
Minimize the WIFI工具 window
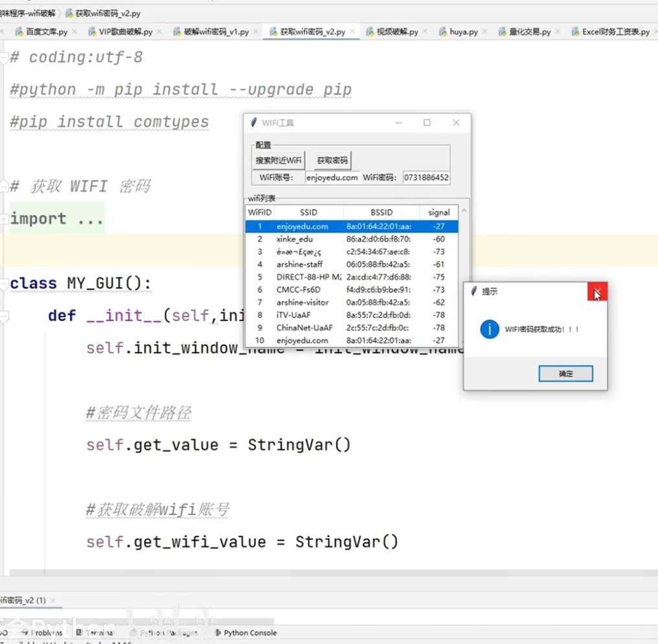pyautogui.click(x=398, y=122)
